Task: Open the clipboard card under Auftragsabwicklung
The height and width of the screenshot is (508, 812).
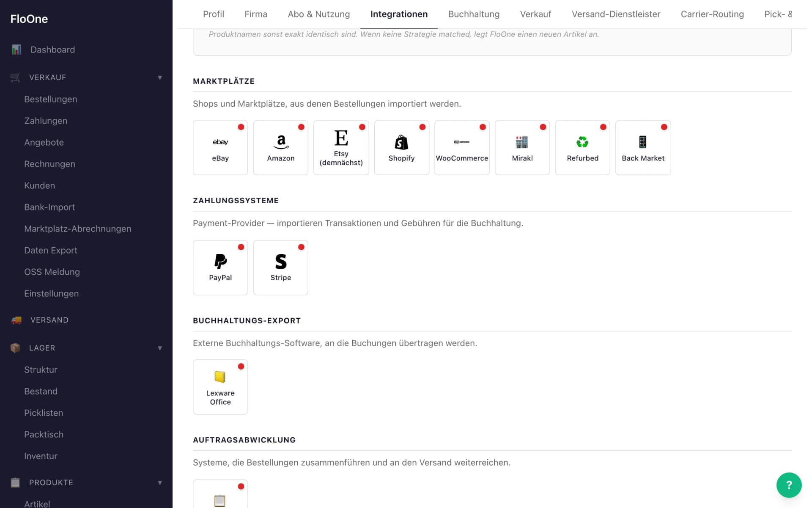Action: click(x=220, y=494)
